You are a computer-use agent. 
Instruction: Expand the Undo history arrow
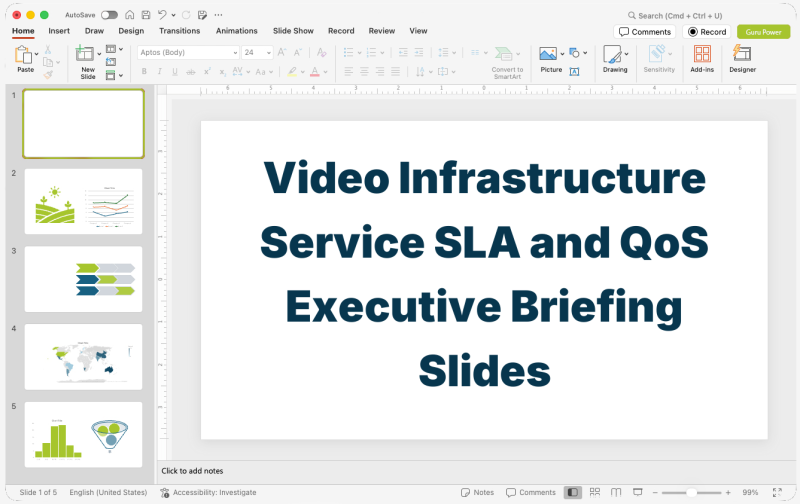coord(173,15)
